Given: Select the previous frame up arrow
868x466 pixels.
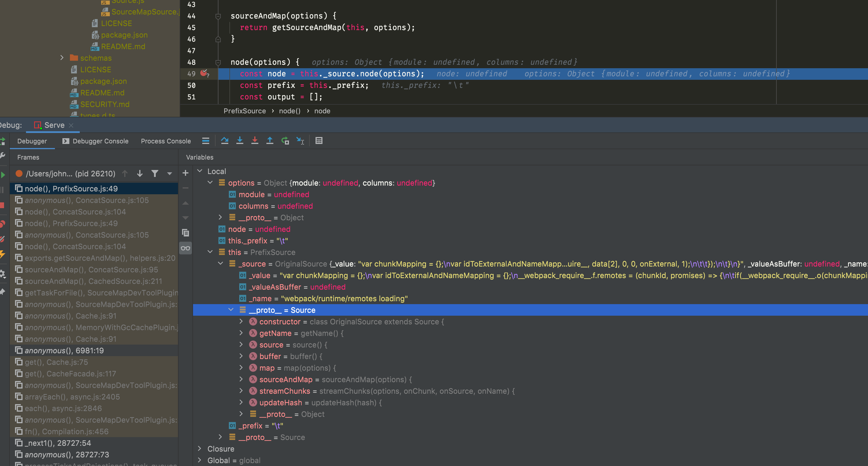Looking at the screenshot, I should (x=125, y=173).
